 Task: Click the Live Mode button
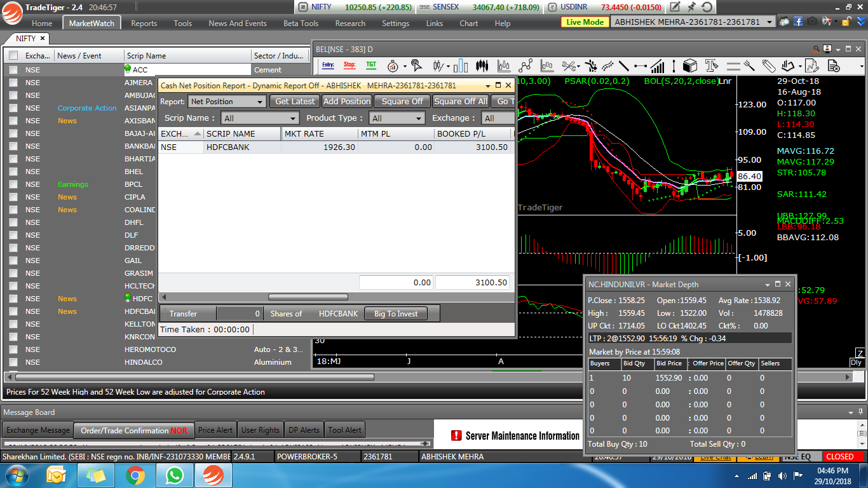[585, 22]
